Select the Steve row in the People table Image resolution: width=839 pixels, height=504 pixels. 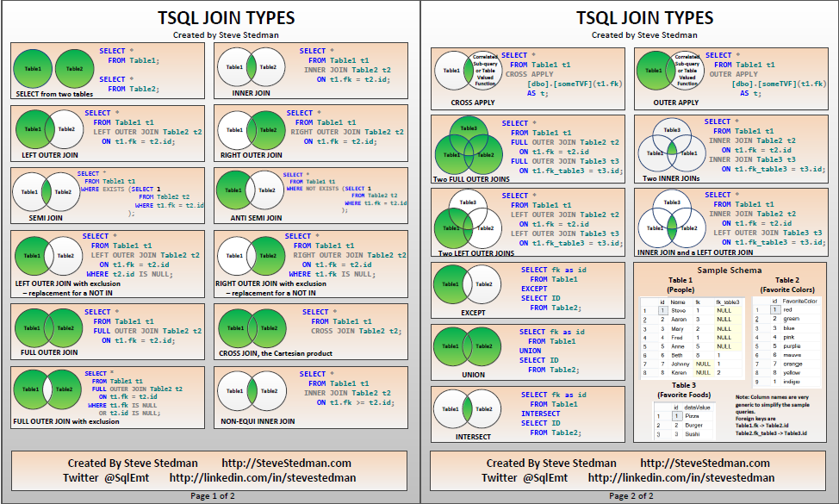pos(680,310)
